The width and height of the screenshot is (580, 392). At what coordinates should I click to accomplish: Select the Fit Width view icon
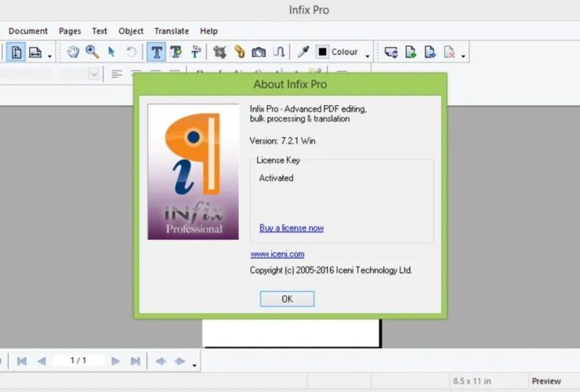tap(35, 53)
